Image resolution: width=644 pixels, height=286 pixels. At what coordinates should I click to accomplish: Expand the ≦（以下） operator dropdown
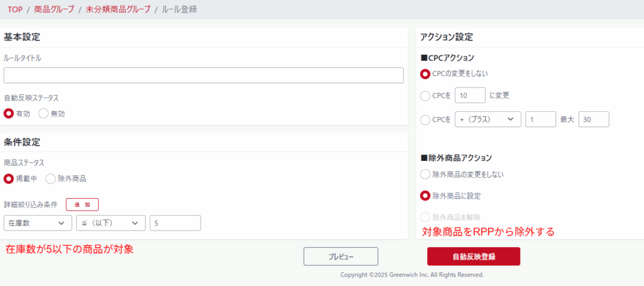[x=111, y=223]
